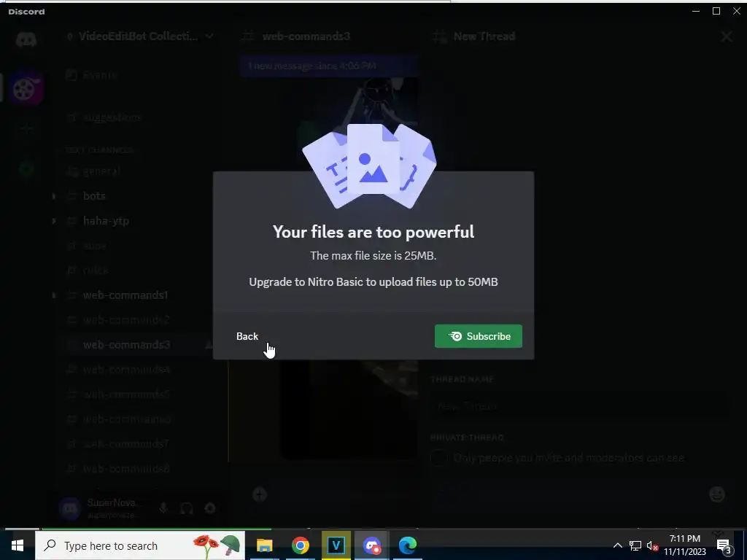The width and height of the screenshot is (747, 560).
Task: Click the Windows taskbar search box
Action: (x=140, y=545)
